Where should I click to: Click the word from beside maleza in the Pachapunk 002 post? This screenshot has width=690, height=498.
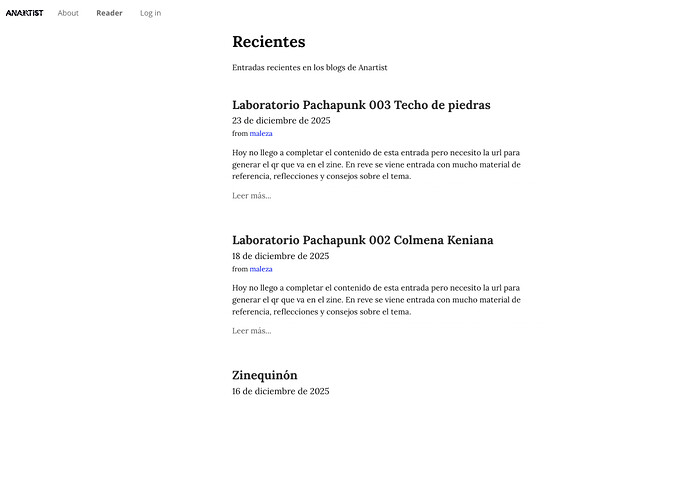pos(240,269)
